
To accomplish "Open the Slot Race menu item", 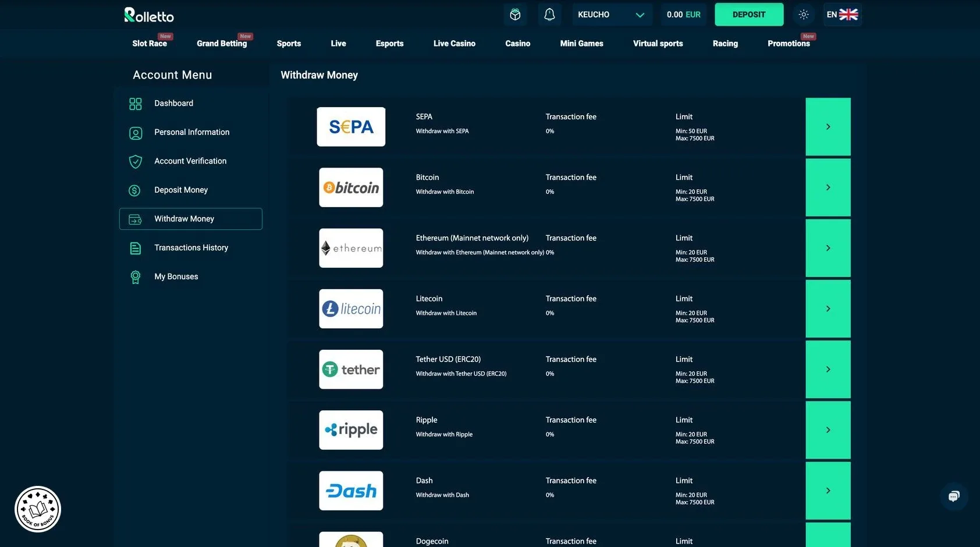I will click(x=150, y=43).
